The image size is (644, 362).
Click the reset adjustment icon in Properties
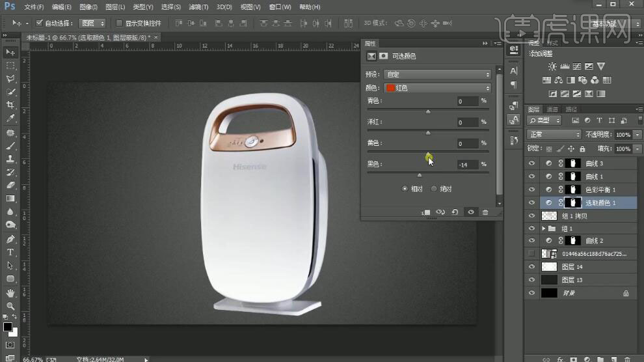pyautogui.click(x=455, y=212)
